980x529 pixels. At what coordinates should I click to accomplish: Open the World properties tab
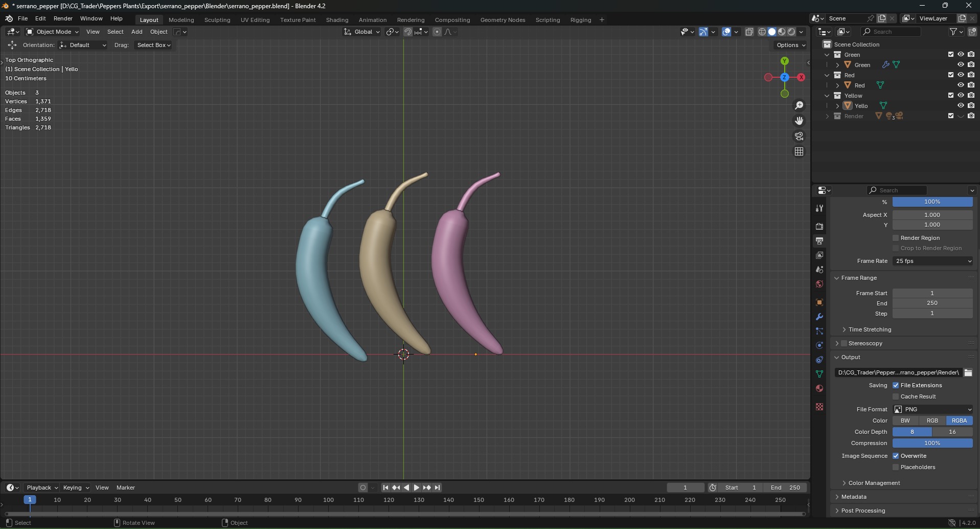click(819, 284)
